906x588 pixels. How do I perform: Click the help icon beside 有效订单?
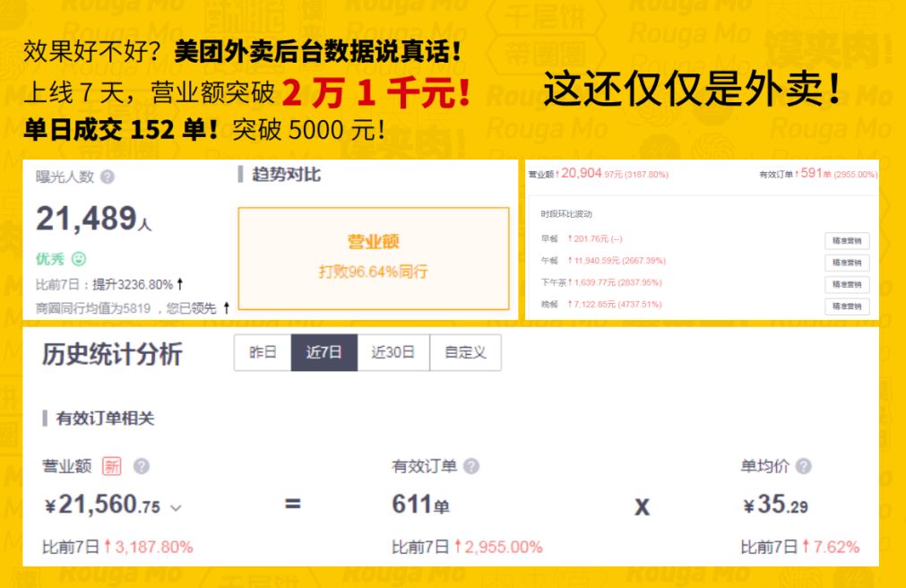471,466
